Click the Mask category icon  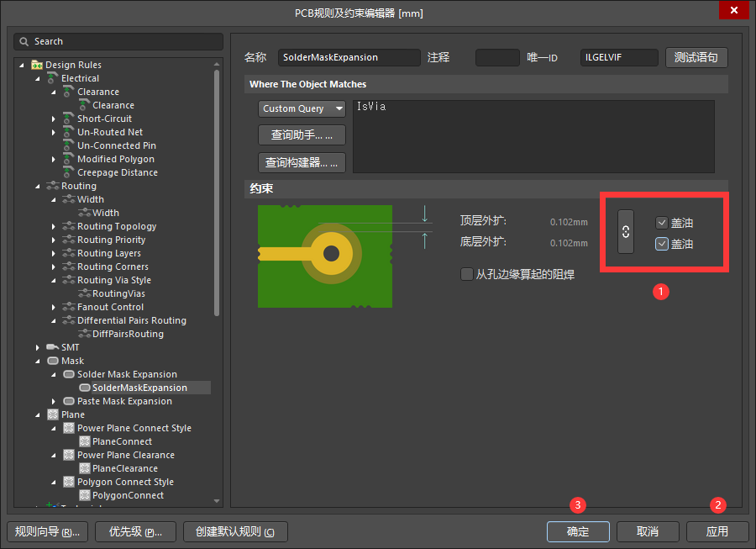point(53,361)
